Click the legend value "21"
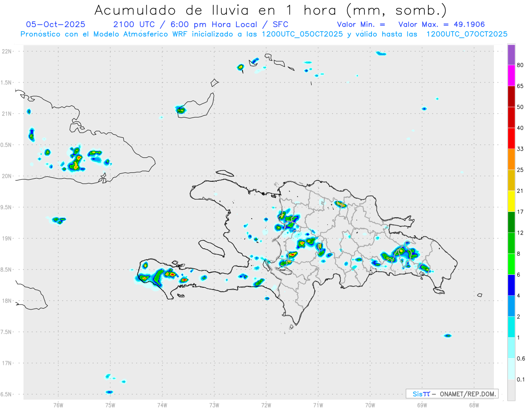The width and height of the screenshot is (532, 411). 520,191
